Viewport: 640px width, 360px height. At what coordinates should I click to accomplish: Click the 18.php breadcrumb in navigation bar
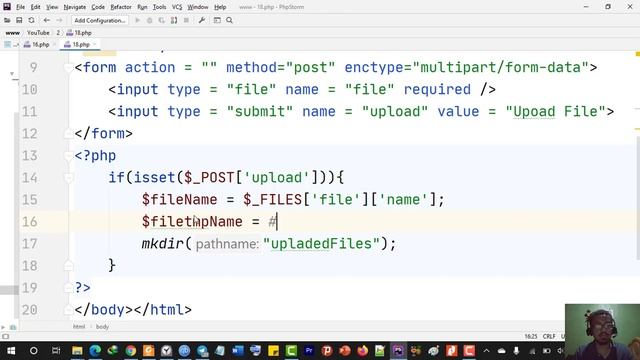(x=79, y=33)
